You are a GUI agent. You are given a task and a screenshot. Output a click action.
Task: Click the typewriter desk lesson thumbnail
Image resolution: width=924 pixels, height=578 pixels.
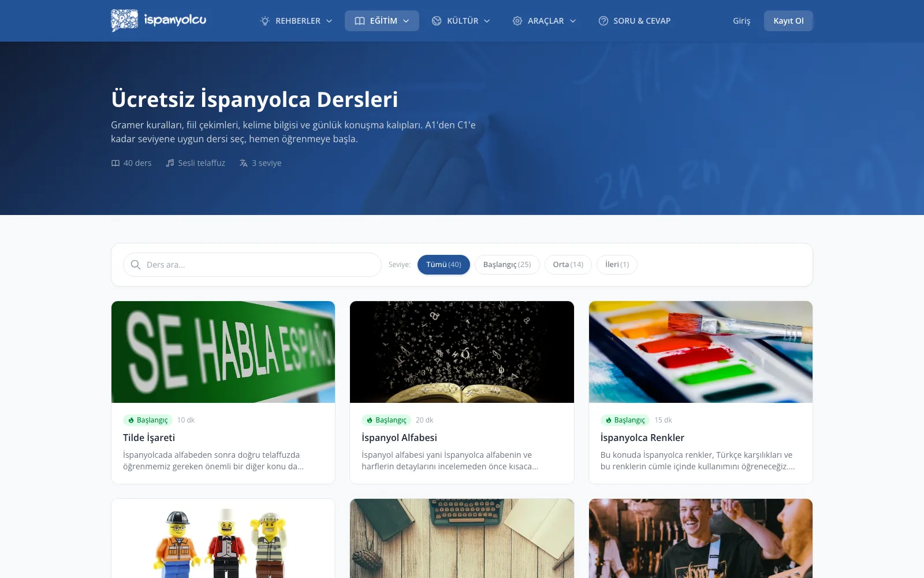coord(462,539)
